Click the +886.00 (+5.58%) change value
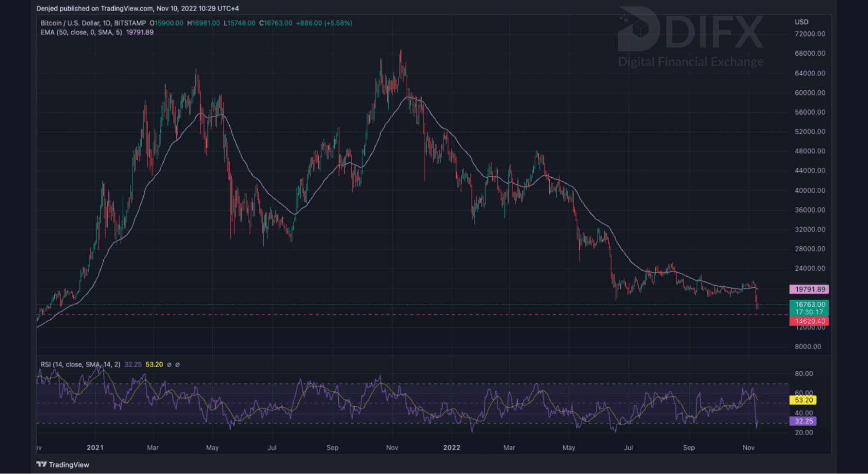The height and width of the screenshot is (474, 868). pyautogui.click(x=324, y=23)
